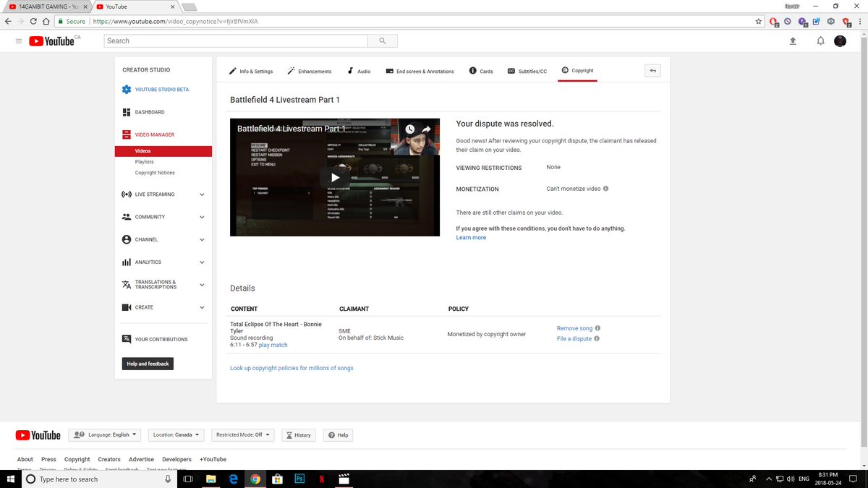Click the play match link

click(273, 345)
